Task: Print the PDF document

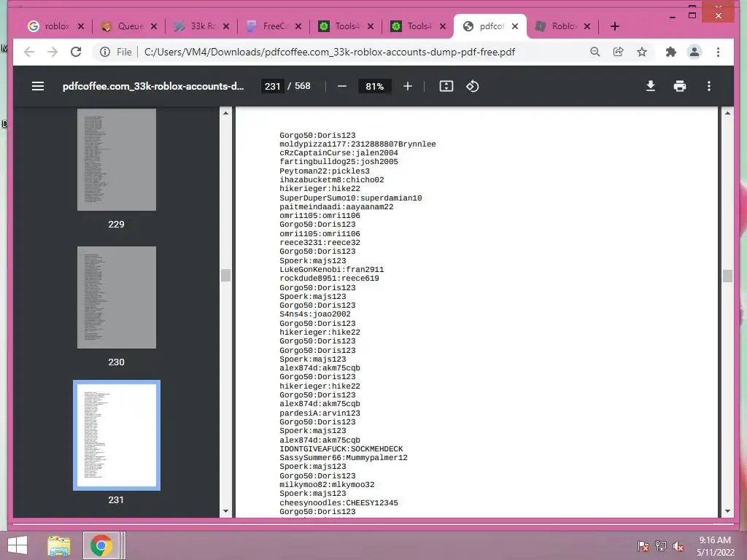Action: click(x=680, y=86)
